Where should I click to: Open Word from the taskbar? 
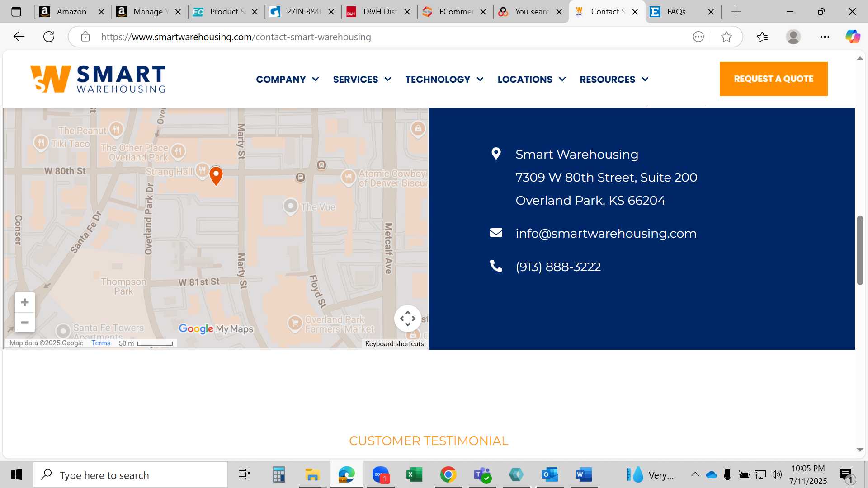pyautogui.click(x=584, y=474)
